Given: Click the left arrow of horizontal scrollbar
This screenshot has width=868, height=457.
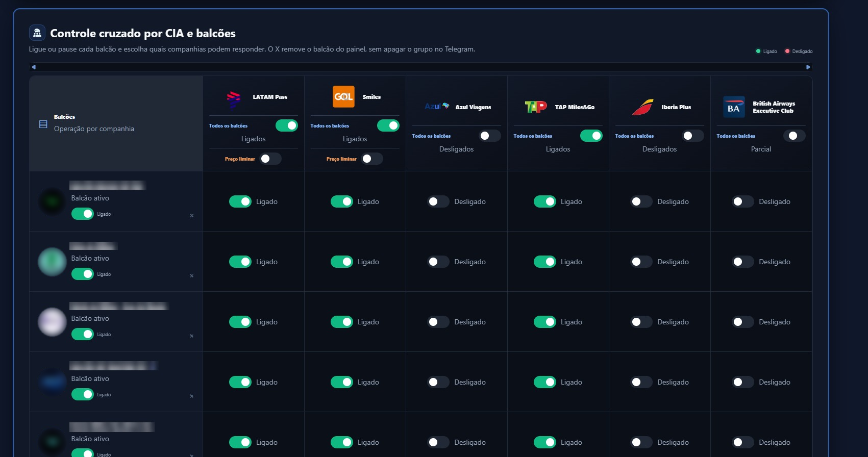Looking at the screenshot, I should [x=34, y=67].
